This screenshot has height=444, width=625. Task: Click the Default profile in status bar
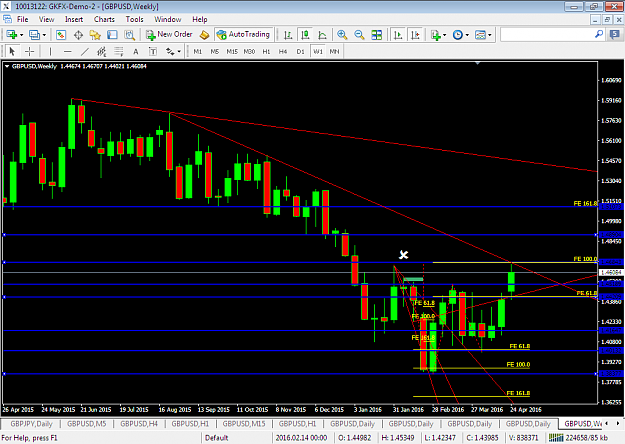(216, 438)
